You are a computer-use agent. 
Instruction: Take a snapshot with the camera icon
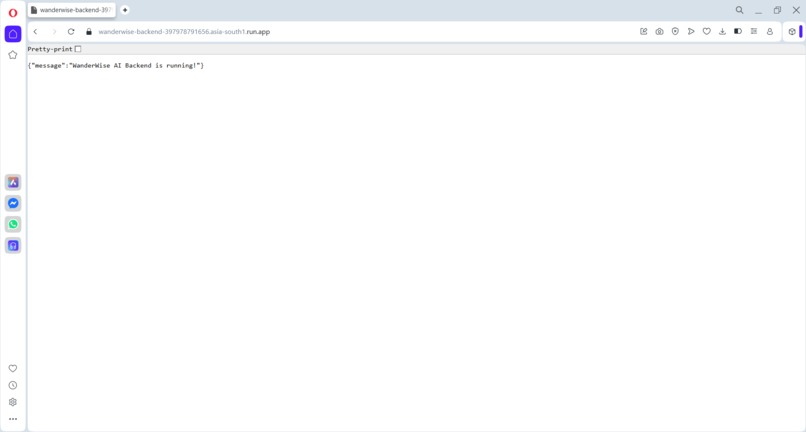click(x=660, y=31)
